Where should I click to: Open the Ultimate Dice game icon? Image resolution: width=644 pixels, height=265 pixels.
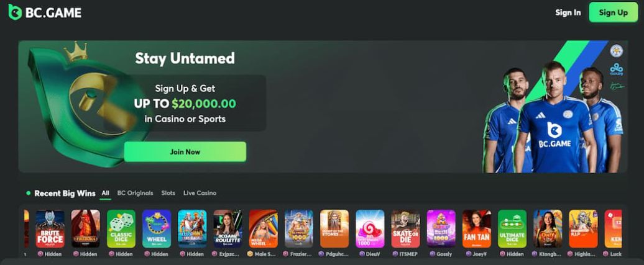coord(512,228)
